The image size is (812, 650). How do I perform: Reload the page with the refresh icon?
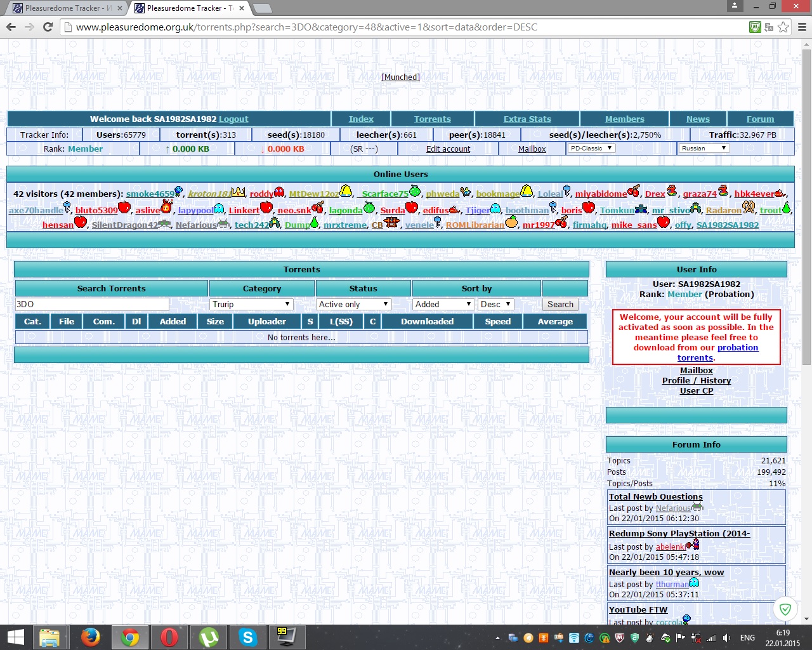pyautogui.click(x=48, y=27)
